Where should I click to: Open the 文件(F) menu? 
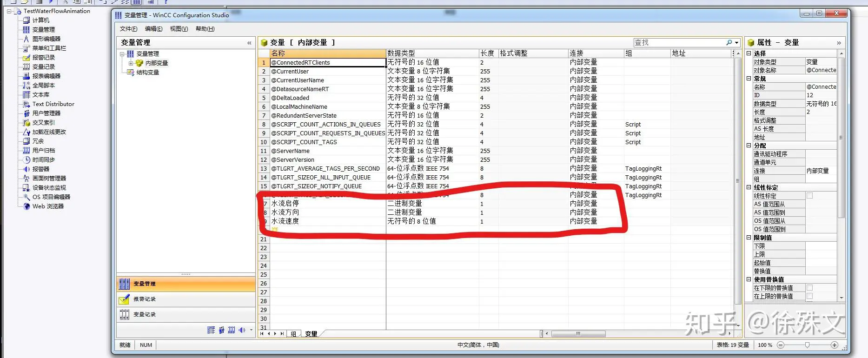pos(128,29)
